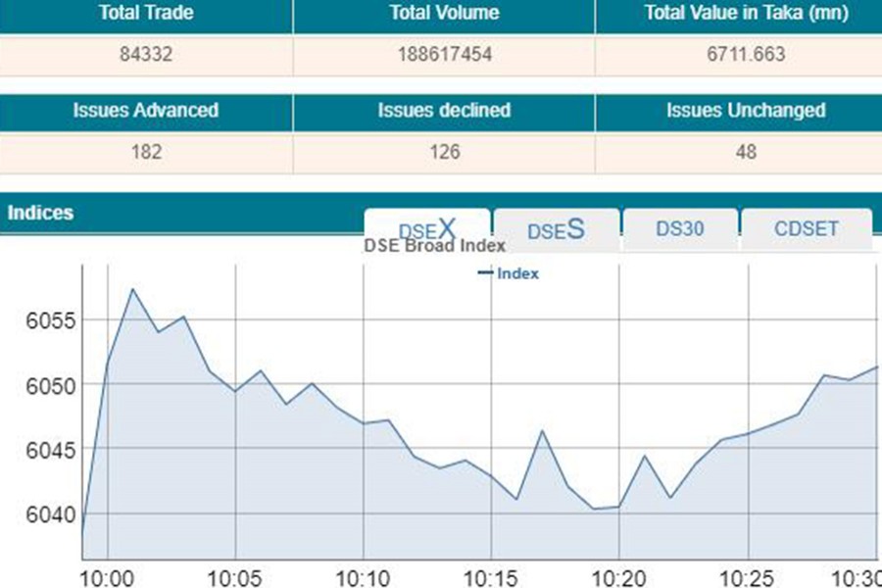Click the DSE Broad Index chart title
The width and height of the screenshot is (882, 588).
coord(434,246)
